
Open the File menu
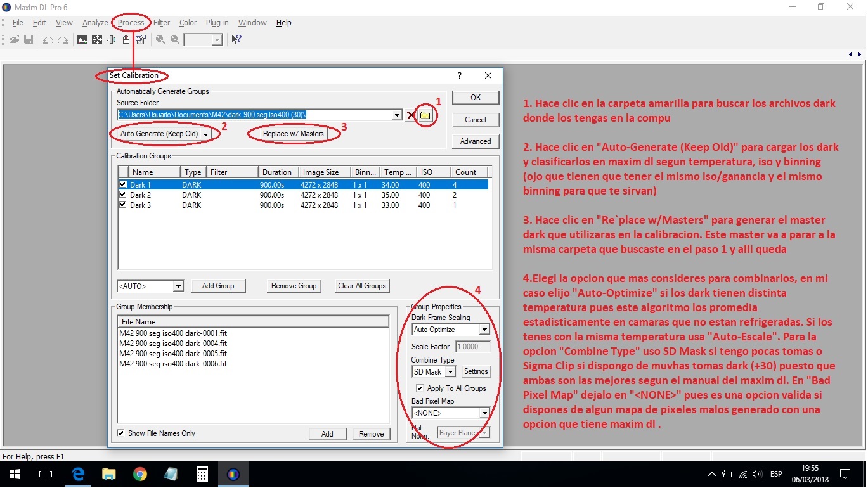(18, 23)
